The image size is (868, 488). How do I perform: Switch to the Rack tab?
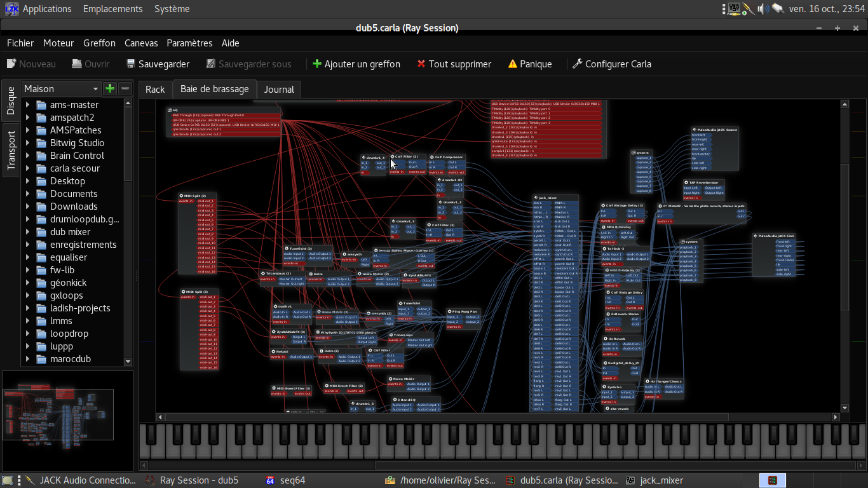click(155, 90)
